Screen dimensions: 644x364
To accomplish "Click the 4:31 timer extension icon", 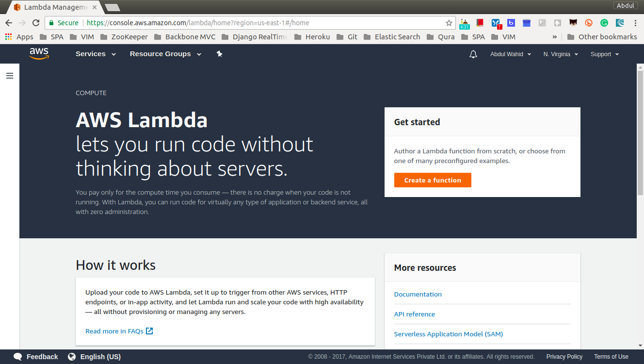I will [x=465, y=24].
